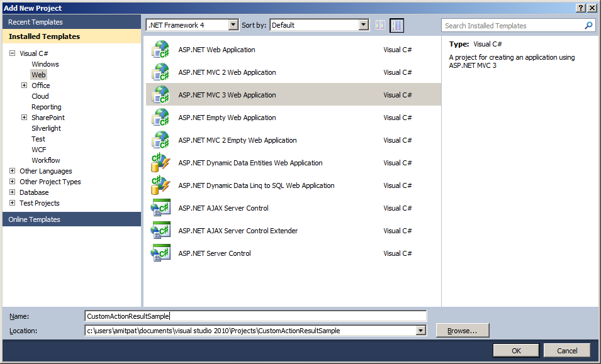Click the search magnifier icon
601x364 pixels.
(588, 26)
